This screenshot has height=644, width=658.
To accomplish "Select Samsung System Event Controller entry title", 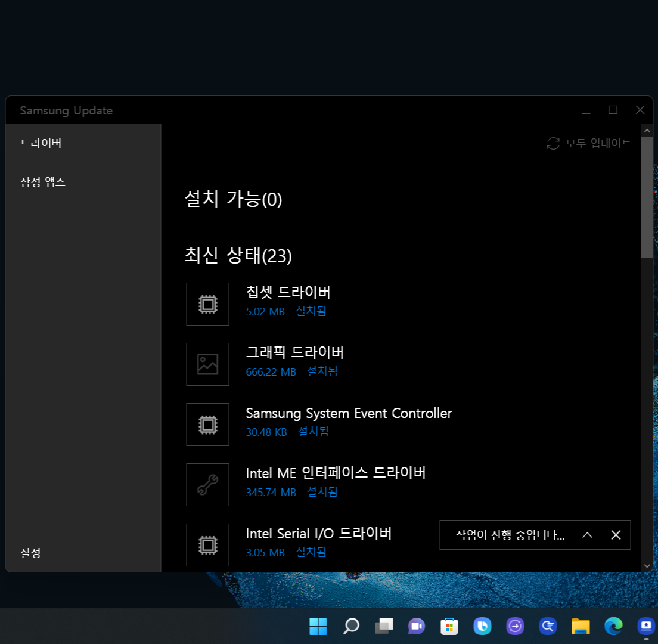I will tap(349, 413).
